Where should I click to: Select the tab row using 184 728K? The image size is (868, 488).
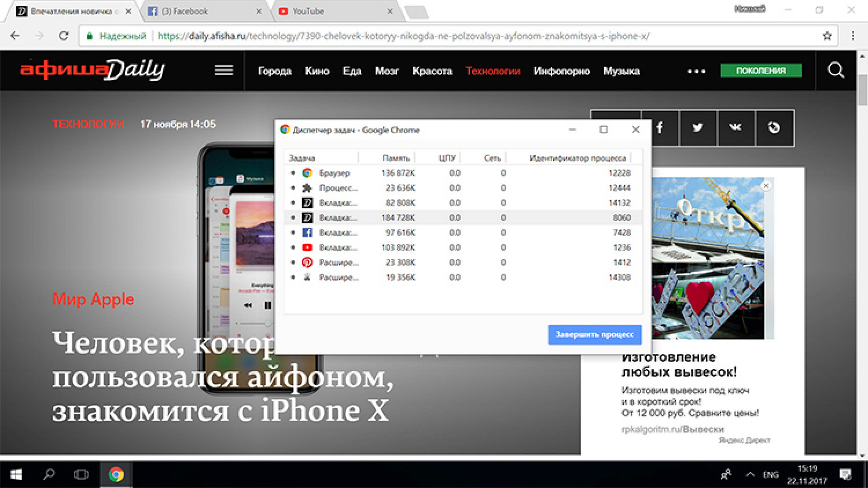(463, 217)
